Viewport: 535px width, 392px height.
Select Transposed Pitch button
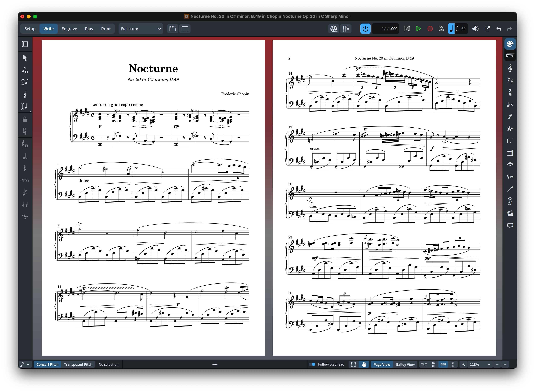point(78,364)
